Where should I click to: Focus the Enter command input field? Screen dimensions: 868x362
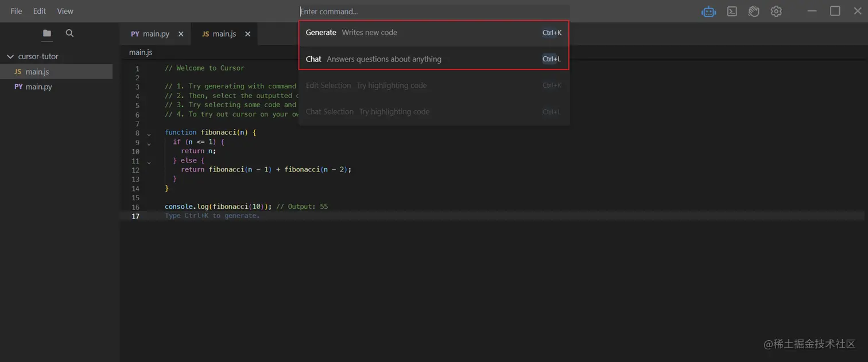click(x=434, y=11)
